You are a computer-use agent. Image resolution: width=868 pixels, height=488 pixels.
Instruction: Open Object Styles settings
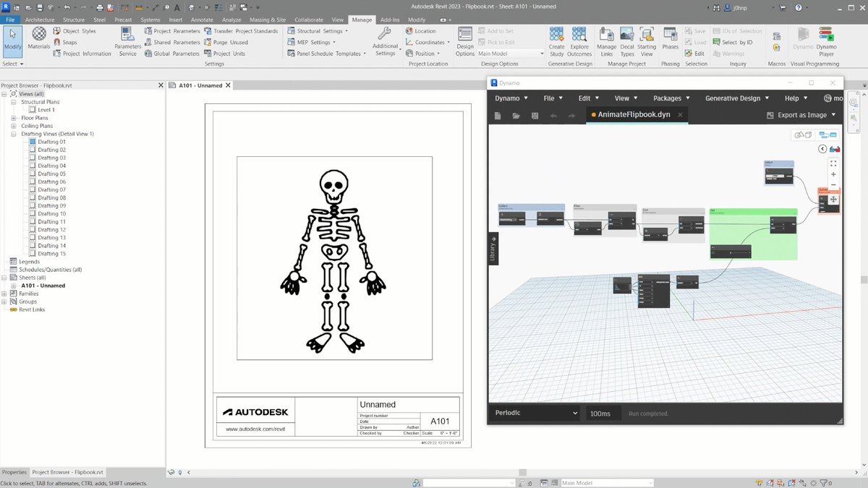point(75,31)
